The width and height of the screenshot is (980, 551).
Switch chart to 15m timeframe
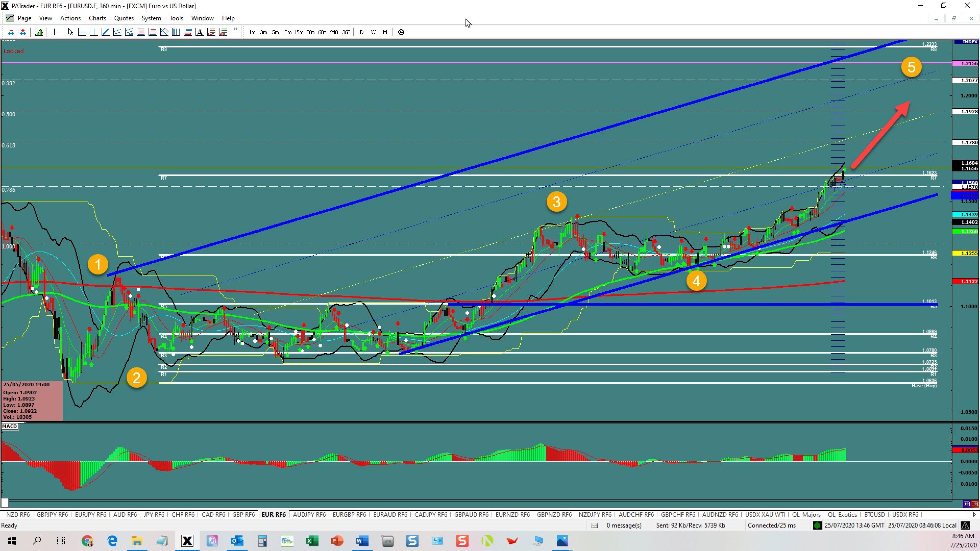coord(299,32)
